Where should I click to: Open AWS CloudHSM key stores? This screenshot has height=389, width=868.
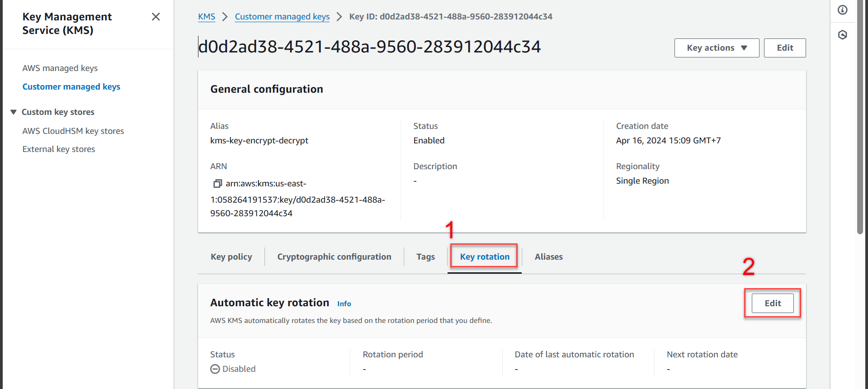73,131
